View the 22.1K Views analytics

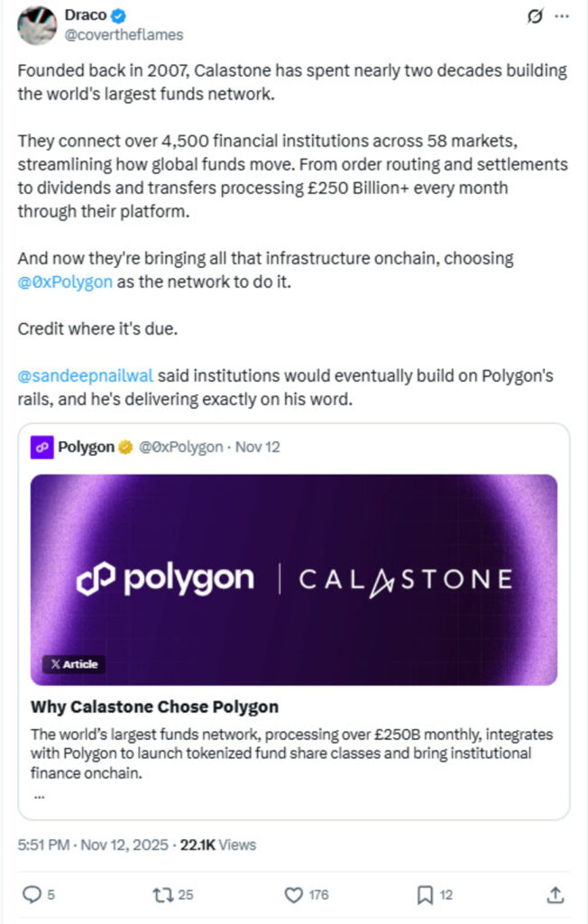218,845
